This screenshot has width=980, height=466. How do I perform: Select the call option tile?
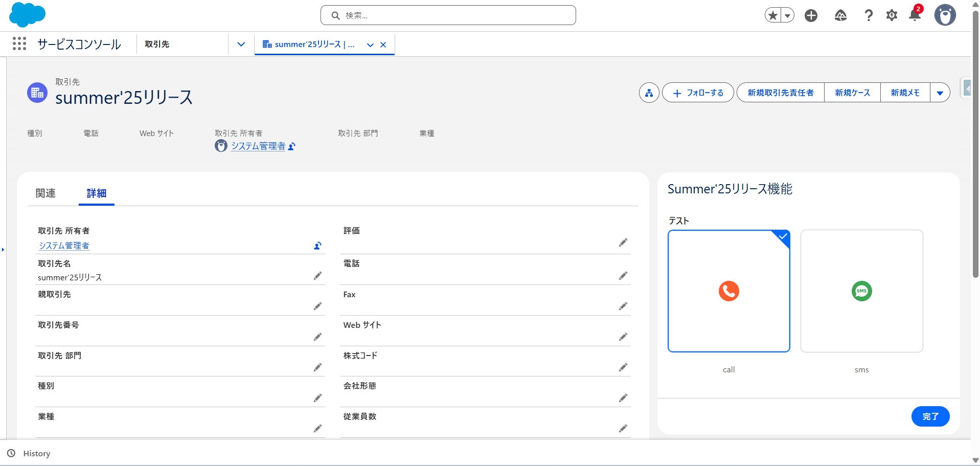[x=728, y=291]
